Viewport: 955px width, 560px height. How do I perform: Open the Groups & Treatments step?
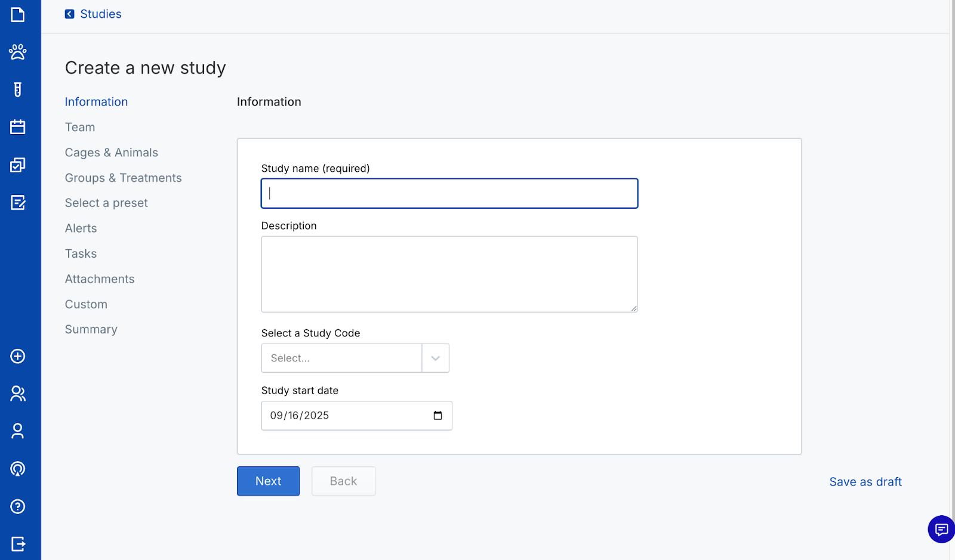[123, 178]
